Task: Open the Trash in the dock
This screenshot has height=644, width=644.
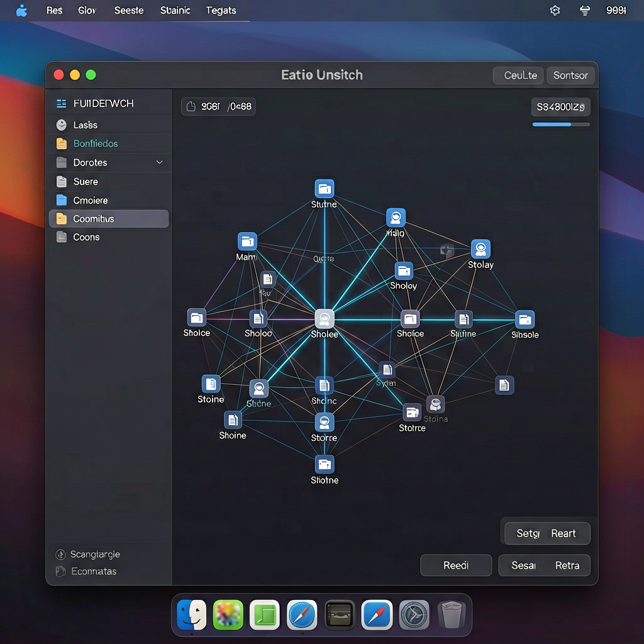Action: click(x=452, y=615)
